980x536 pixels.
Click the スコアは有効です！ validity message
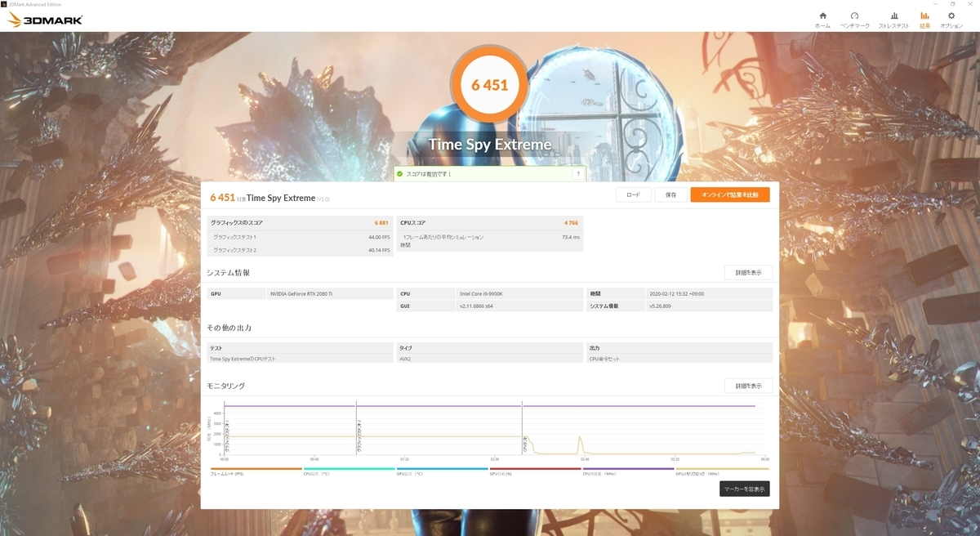pyautogui.click(x=429, y=173)
